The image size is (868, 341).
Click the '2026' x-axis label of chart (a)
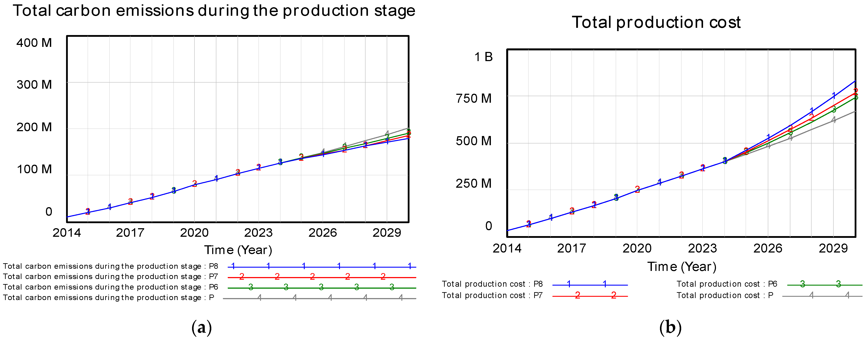(x=323, y=233)
